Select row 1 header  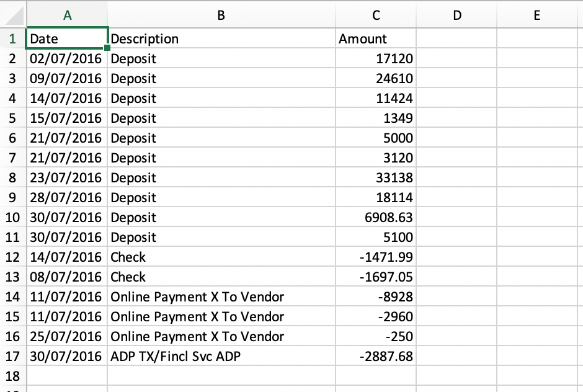coord(12,38)
